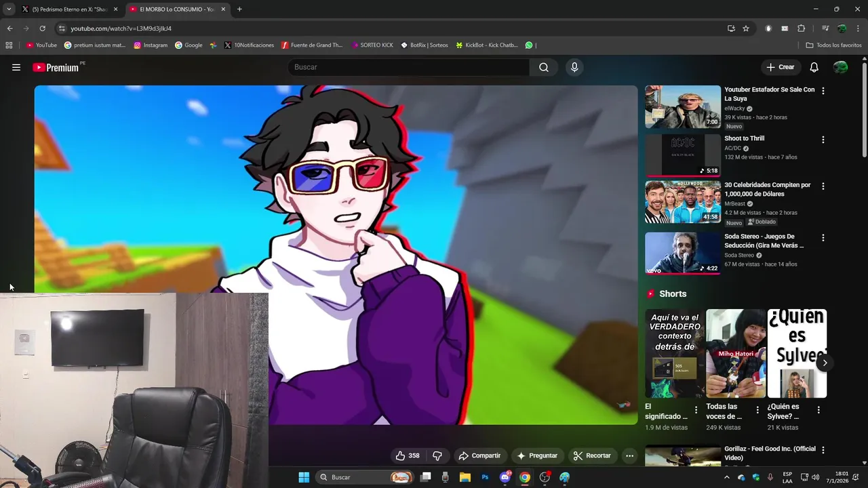Open options for Shoot to Thrill video
Screen dimensions: 868x488
point(823,140)
